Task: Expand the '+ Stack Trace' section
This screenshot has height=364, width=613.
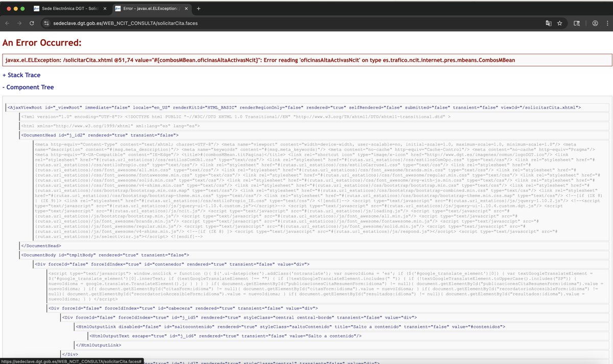Action: [x=21, y=75]
